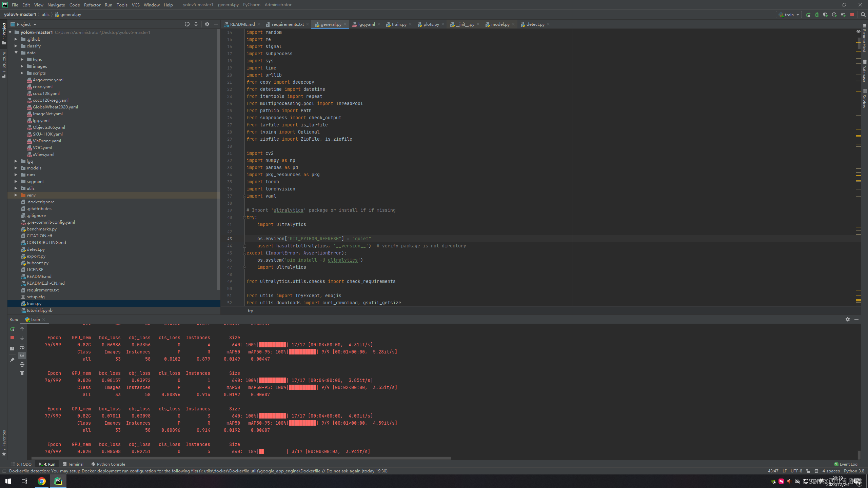Rerun the train configuration from the top toolbar
This screenshot has width=868, height=488.
[x=808, y=15]
